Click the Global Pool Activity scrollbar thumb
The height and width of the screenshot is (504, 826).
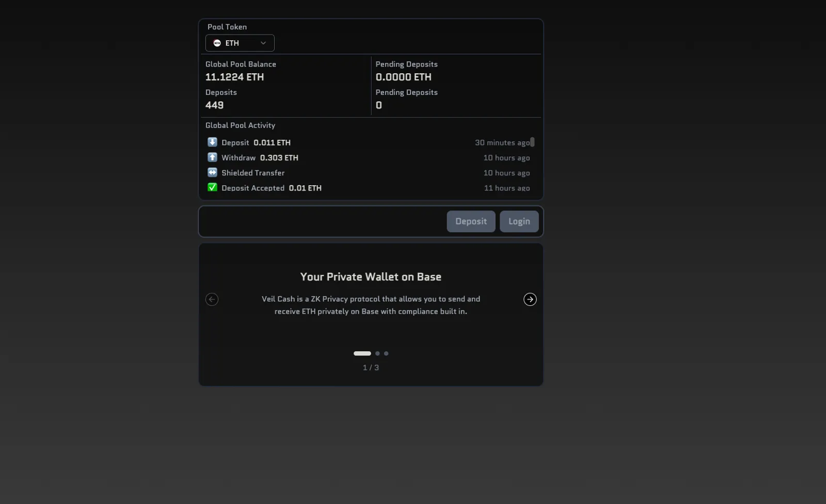pos(532,142)
